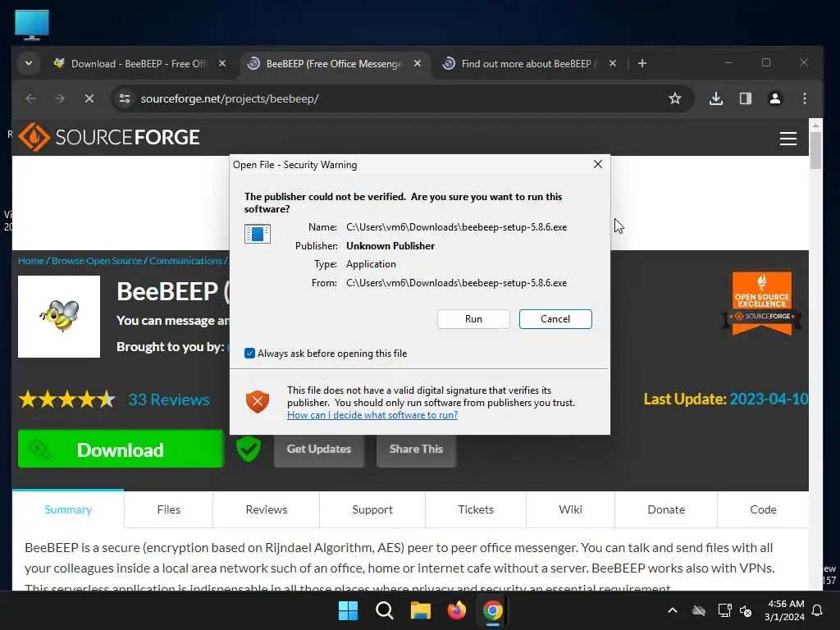
Task: Click the star rating icons
Action: tap(67, 399)
